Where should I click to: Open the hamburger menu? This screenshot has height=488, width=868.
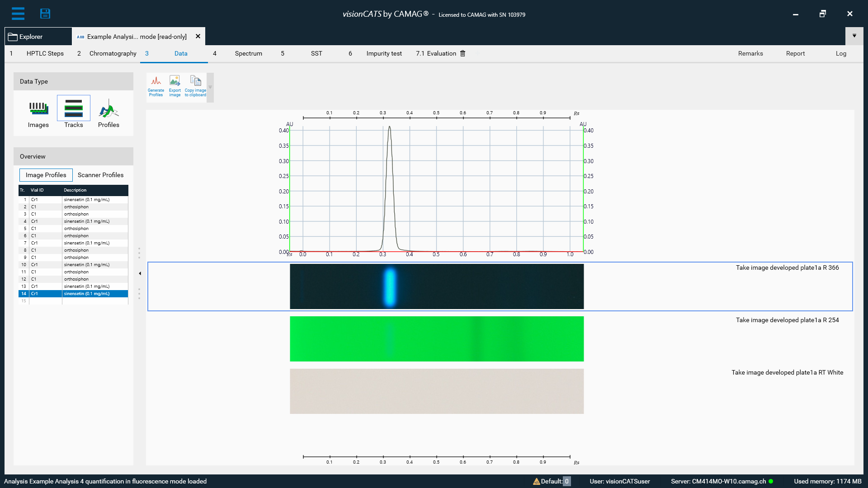pyautogui.click(x=18, y=14)
